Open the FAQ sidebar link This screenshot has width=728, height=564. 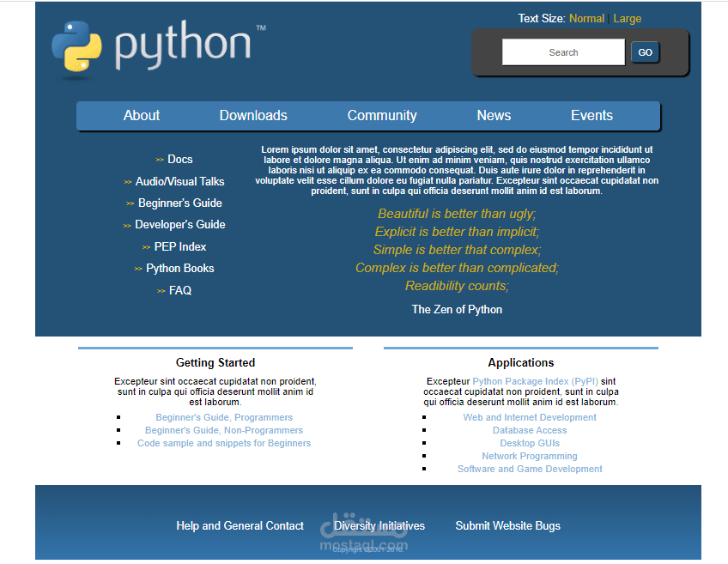coord(180,291)
